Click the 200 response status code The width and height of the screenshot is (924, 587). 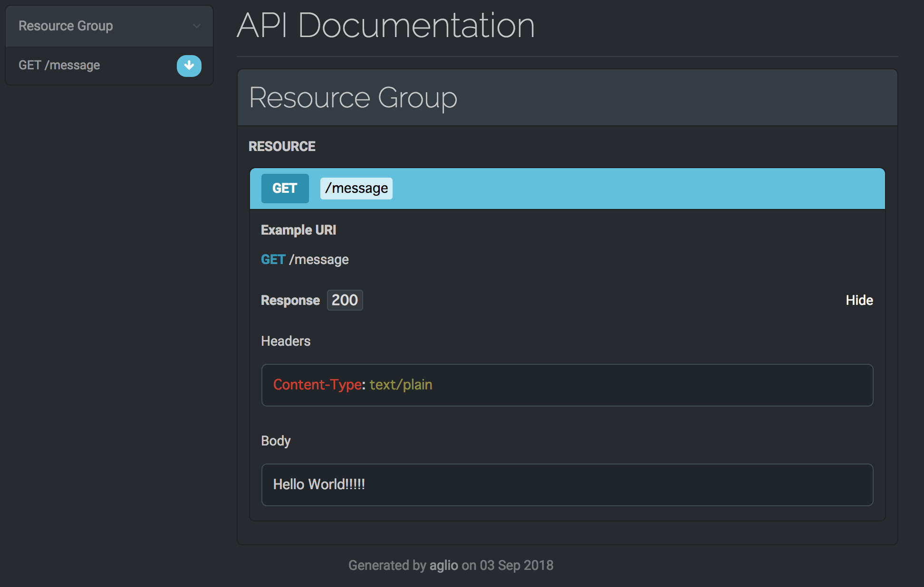coord(345,300)
